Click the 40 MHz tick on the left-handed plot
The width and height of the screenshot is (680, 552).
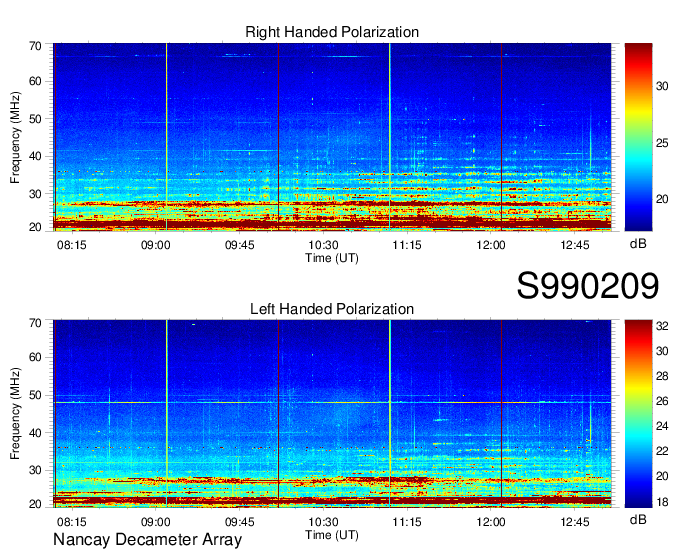pyautogui.click(x=35, y=433)
